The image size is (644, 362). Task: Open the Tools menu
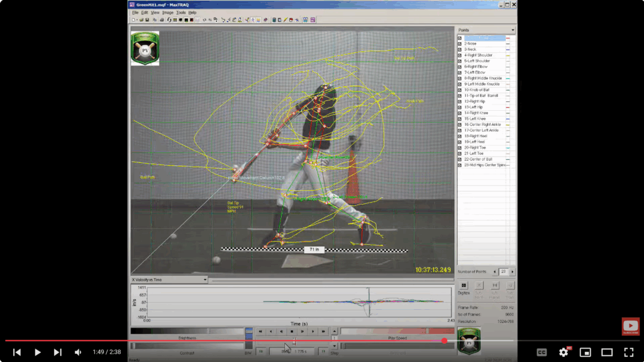tap(180, 13)
